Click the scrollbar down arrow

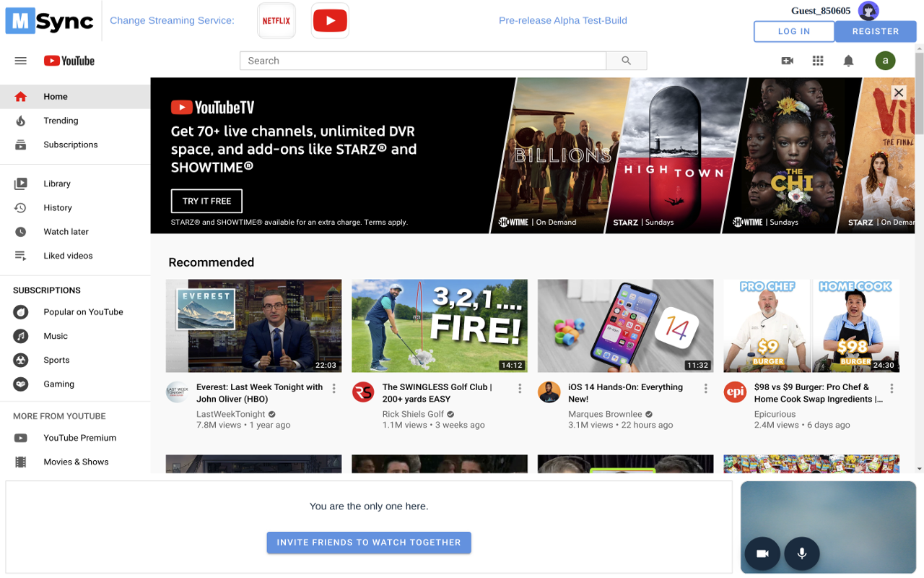tap(919, 469)
